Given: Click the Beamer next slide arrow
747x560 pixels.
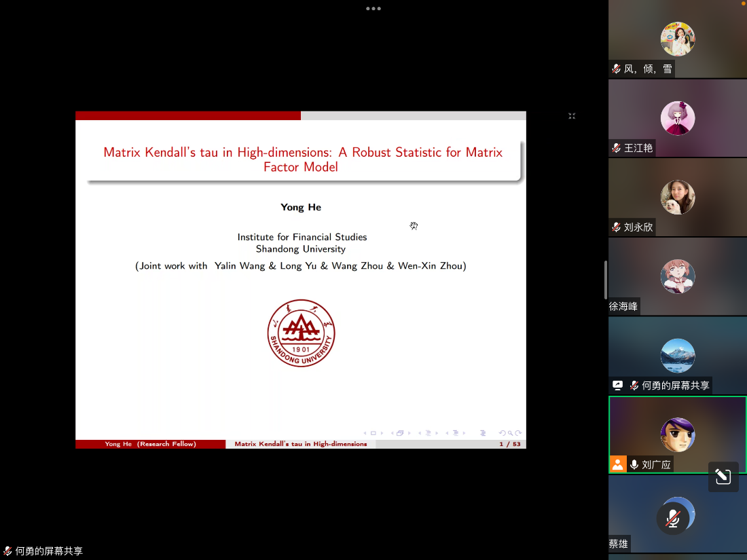Looking at the screenshot, I should 382,433.
